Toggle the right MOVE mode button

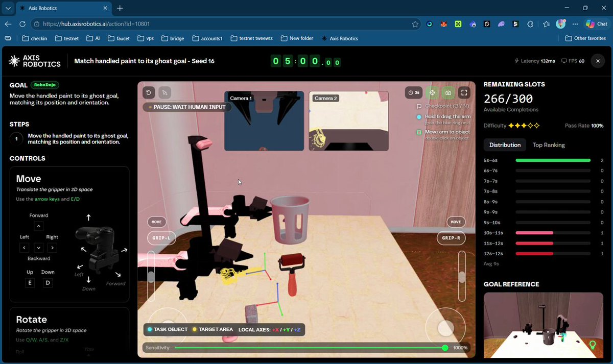point(456,222)
